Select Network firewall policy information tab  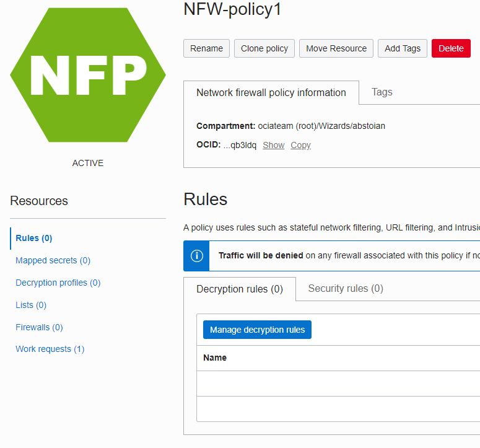pyautogui.click(x=271, y=92)
